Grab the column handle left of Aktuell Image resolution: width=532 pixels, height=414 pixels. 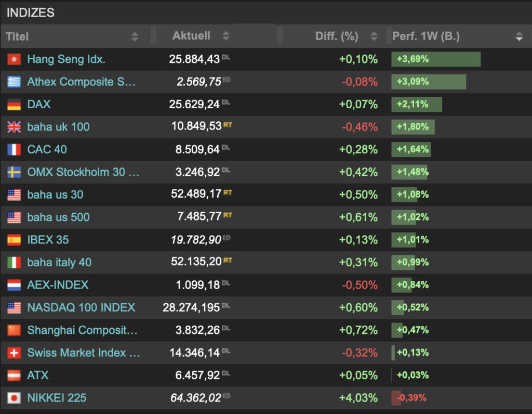pyautogui.click(x=153, y=35)
